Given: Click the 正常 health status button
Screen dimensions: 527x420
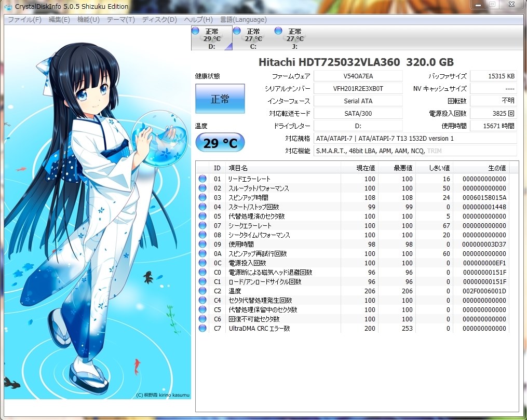Looking at the screenshot, I should [220, 99].
